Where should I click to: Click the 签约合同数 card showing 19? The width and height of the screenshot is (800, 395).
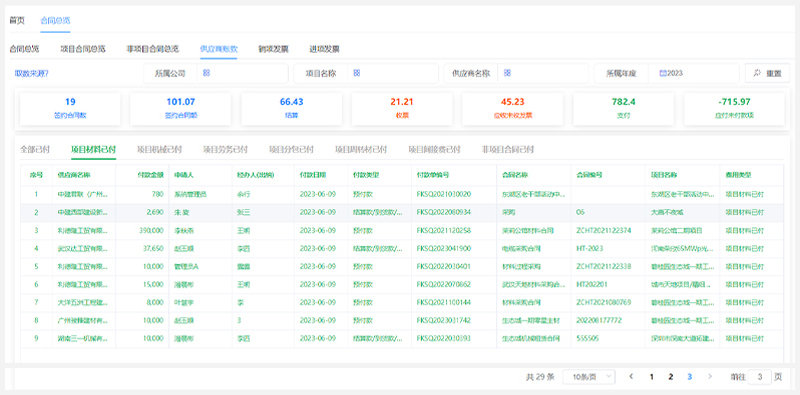click(x=70, y=109)
